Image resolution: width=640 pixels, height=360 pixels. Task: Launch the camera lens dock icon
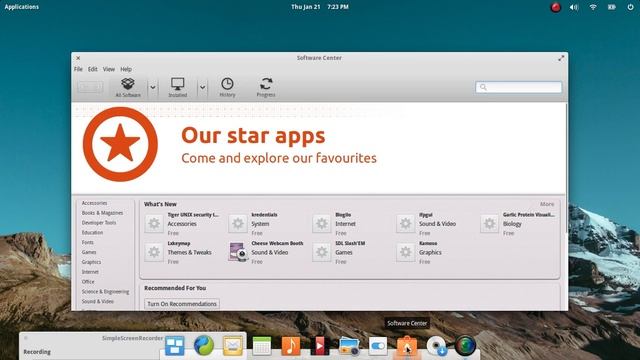[x=465, y=346]
